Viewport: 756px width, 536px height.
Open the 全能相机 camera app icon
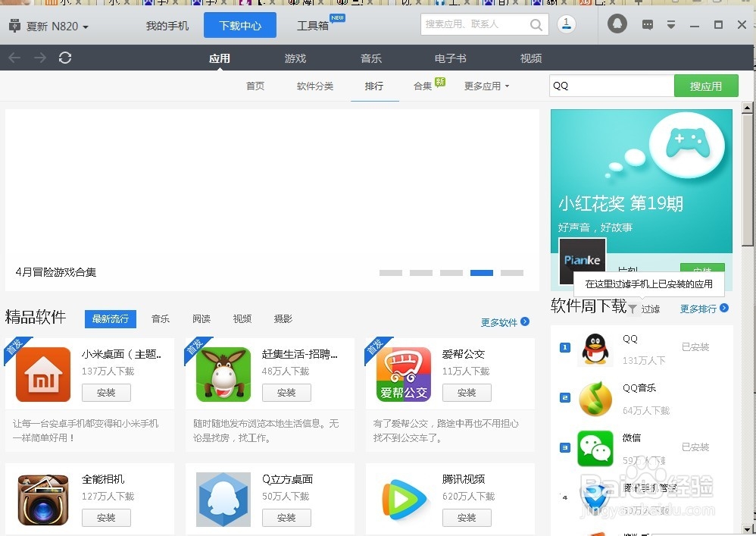pos(43,500)
